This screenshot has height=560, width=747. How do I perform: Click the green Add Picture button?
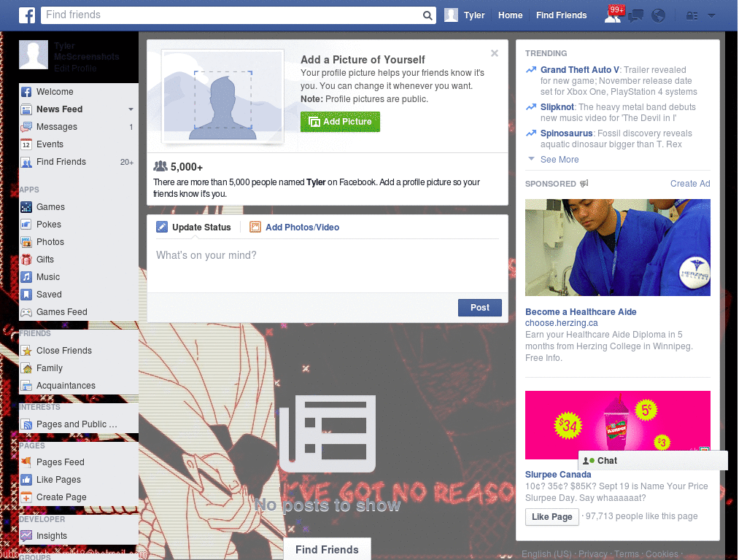[340, 122]
